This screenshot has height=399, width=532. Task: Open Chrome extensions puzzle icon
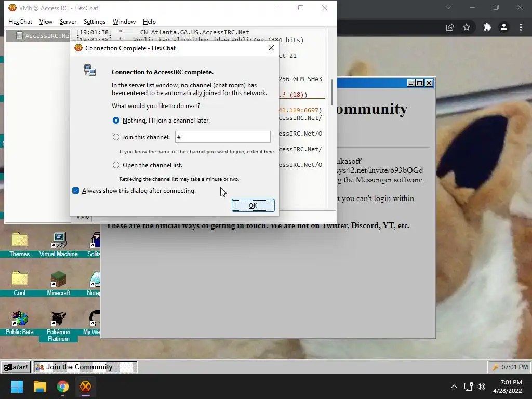(x=487, y=27)
